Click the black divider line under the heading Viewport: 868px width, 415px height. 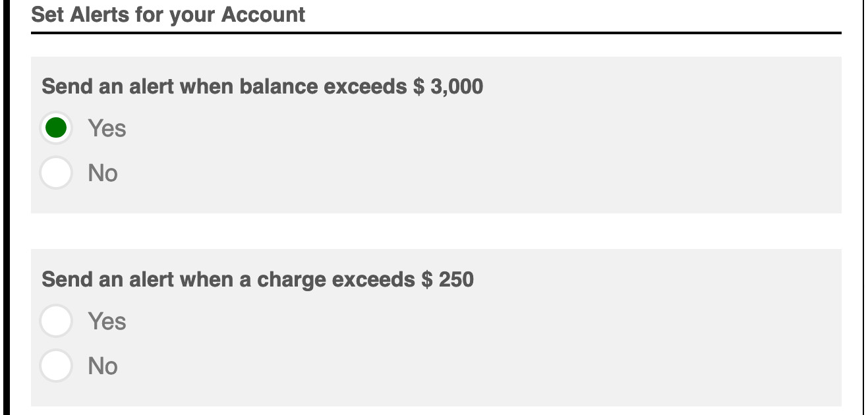click(x=436, y=32)
